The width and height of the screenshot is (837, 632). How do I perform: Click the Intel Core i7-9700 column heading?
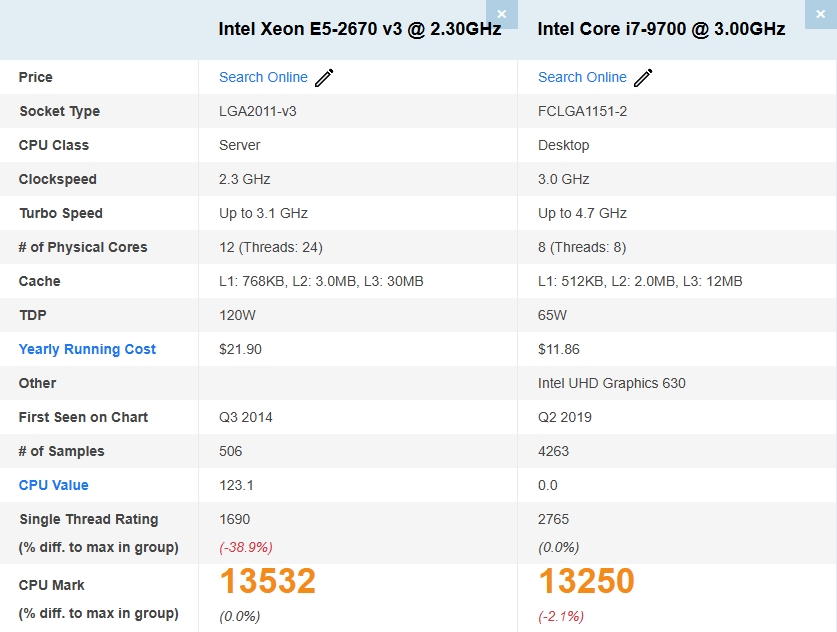(x=661, y=29)
